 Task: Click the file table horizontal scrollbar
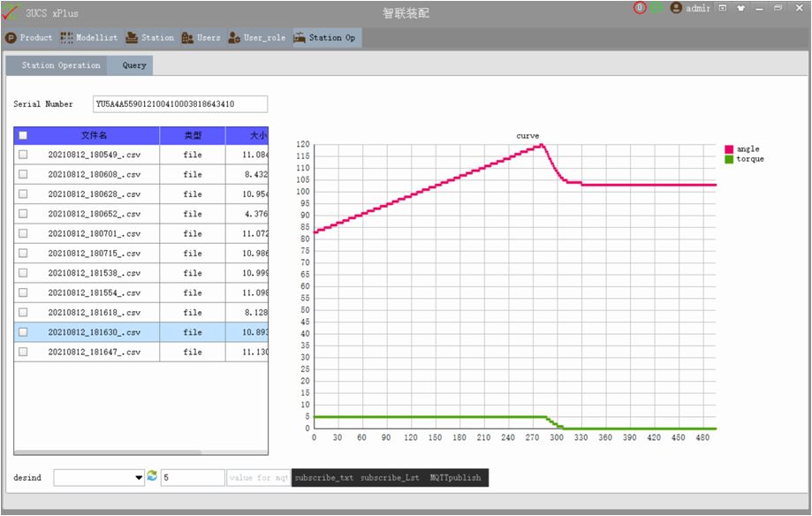point(108,452)
